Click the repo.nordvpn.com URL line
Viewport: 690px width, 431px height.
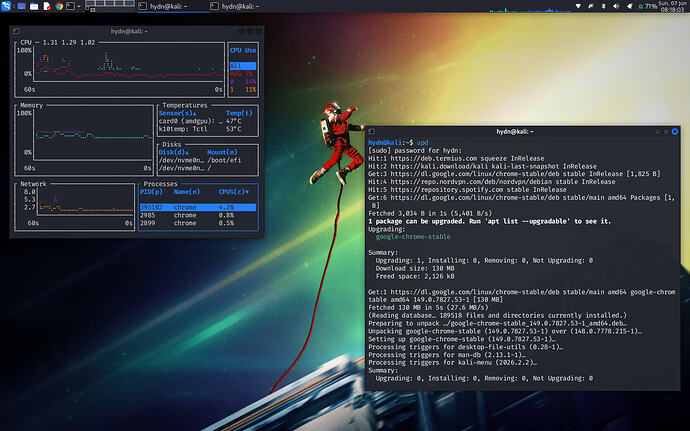[492, 182]
